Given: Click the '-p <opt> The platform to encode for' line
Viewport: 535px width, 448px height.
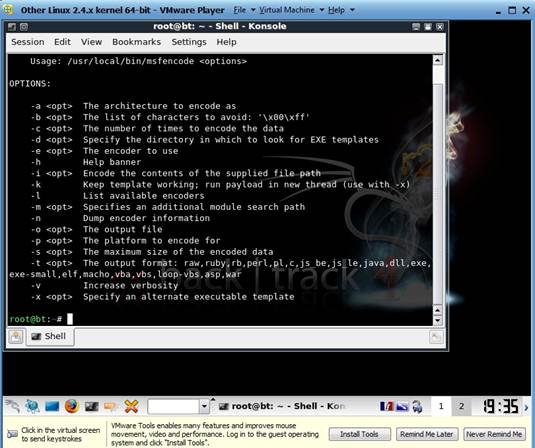Looking at the screenshot, I should 125,241.
